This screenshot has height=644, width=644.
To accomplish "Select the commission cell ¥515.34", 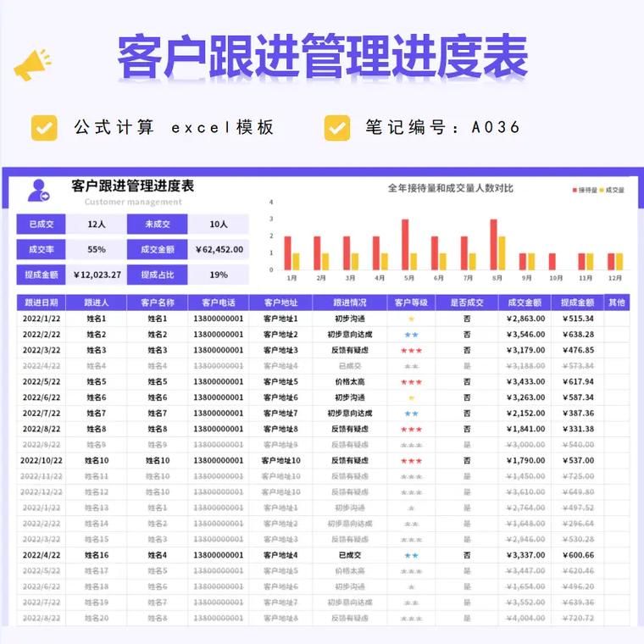I will pos(578,319).
